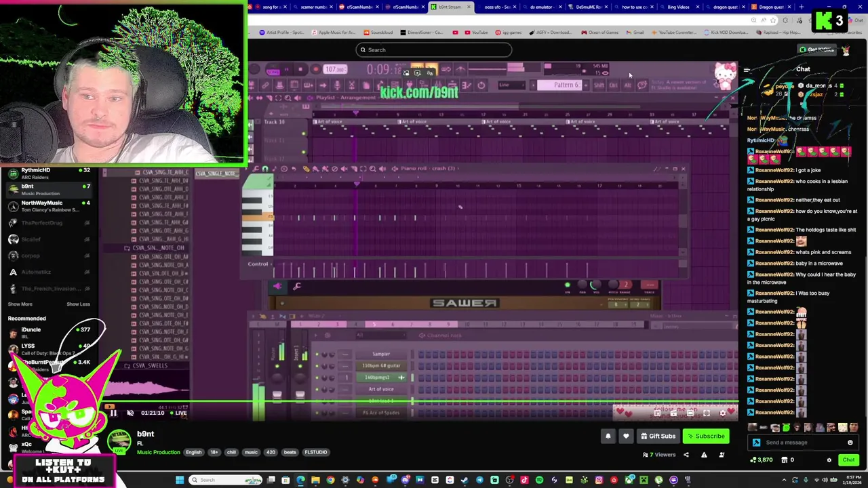Click the wrench icon on Sawer plugin

[x=297, y=286]
